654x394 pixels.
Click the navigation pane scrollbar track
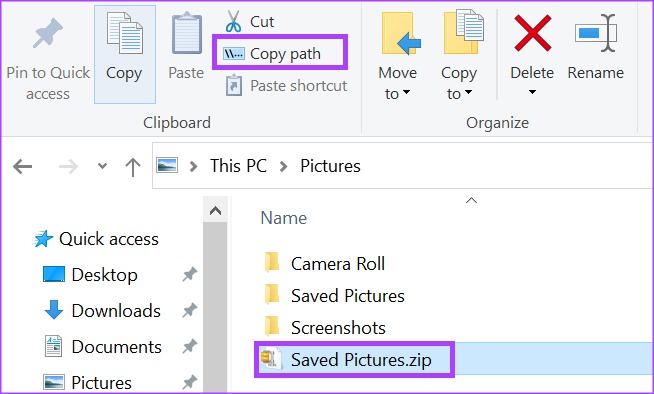[x=215, y=308]
